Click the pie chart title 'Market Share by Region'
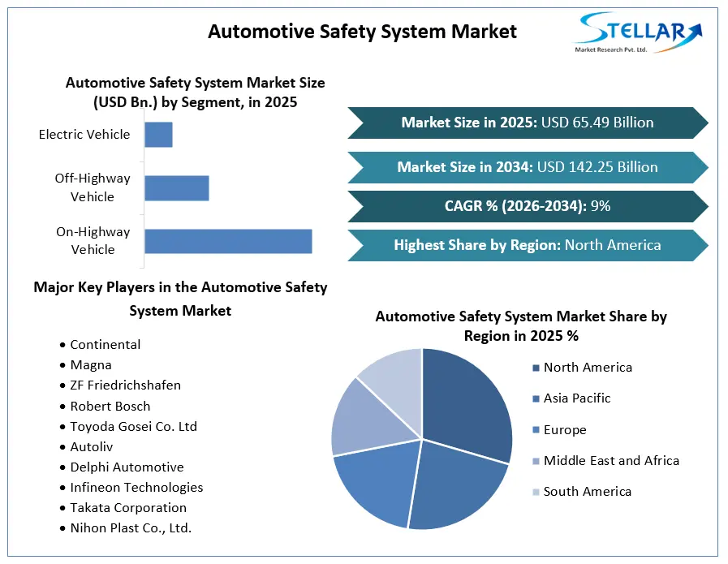This screenshot has height=564, width=728. tap(521, 326)
